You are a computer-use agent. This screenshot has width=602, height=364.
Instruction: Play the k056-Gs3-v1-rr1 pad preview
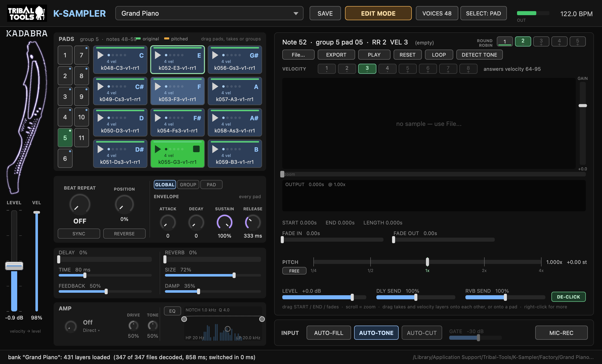(x=215, y=55)
